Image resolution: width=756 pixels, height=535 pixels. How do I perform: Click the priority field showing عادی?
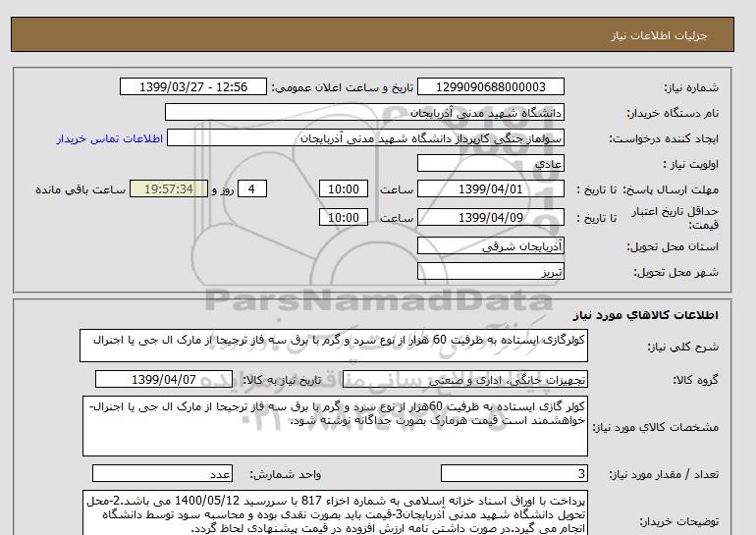pyautogui.click(x=490, y=163)
